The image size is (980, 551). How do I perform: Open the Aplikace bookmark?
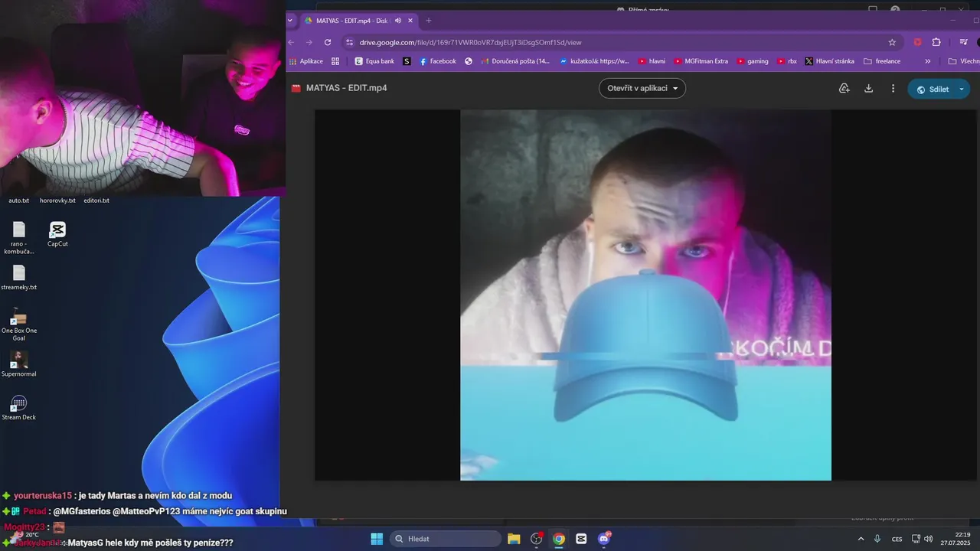click(306, 61)
